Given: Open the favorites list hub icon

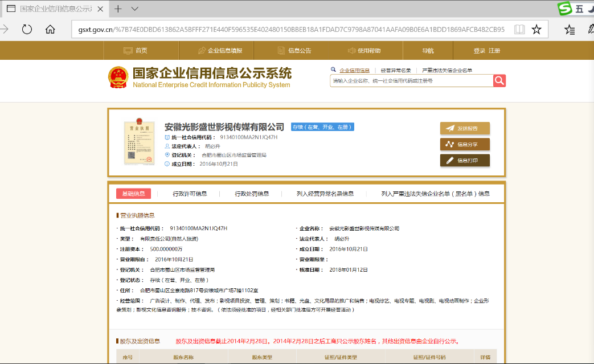Looking at the screenshot, I should click(569, 30).
